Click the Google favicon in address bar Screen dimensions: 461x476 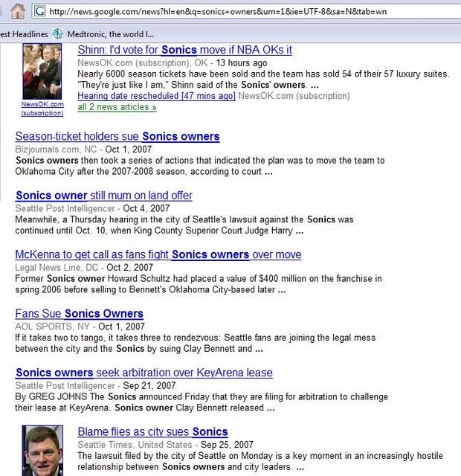pyautogui.click(x=40, y=12)
